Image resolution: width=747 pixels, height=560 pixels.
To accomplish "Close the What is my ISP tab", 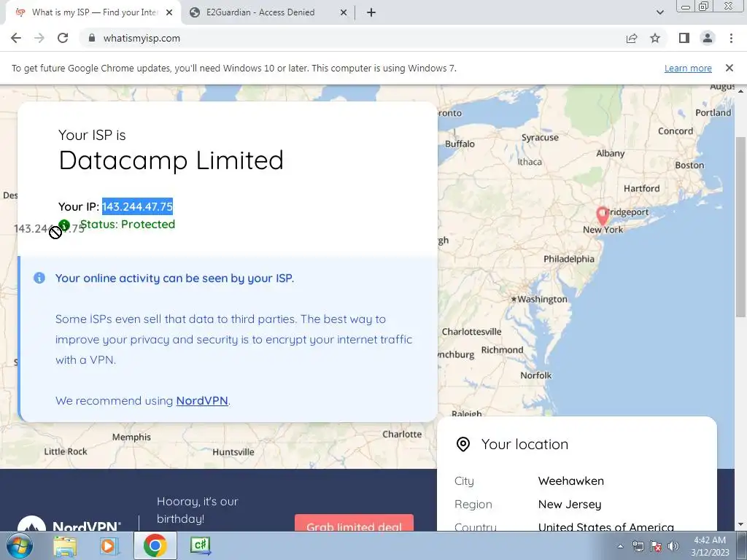I will [169, 13].
